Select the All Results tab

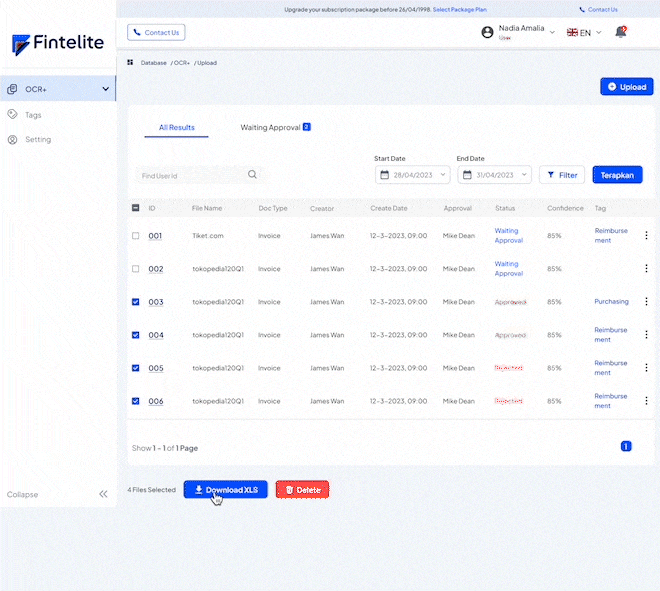[177, 128]
